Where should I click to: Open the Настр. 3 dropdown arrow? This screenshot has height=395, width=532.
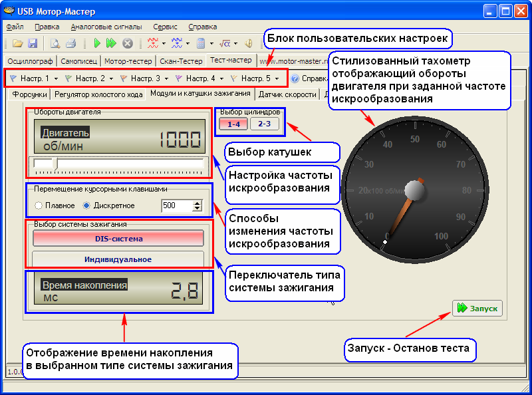(x=166, y=78)
